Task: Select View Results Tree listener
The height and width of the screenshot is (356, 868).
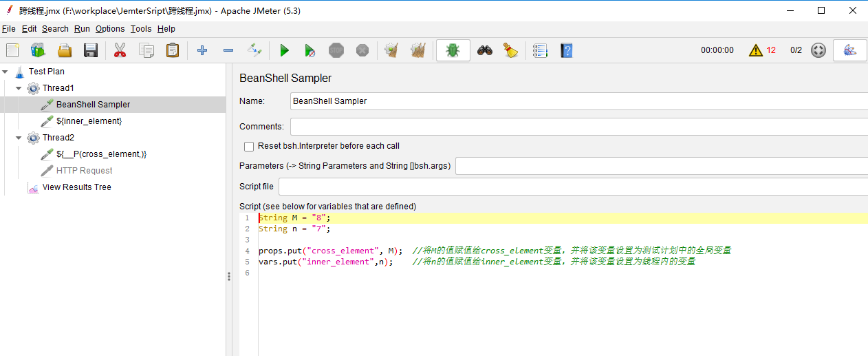Action: 76,187
